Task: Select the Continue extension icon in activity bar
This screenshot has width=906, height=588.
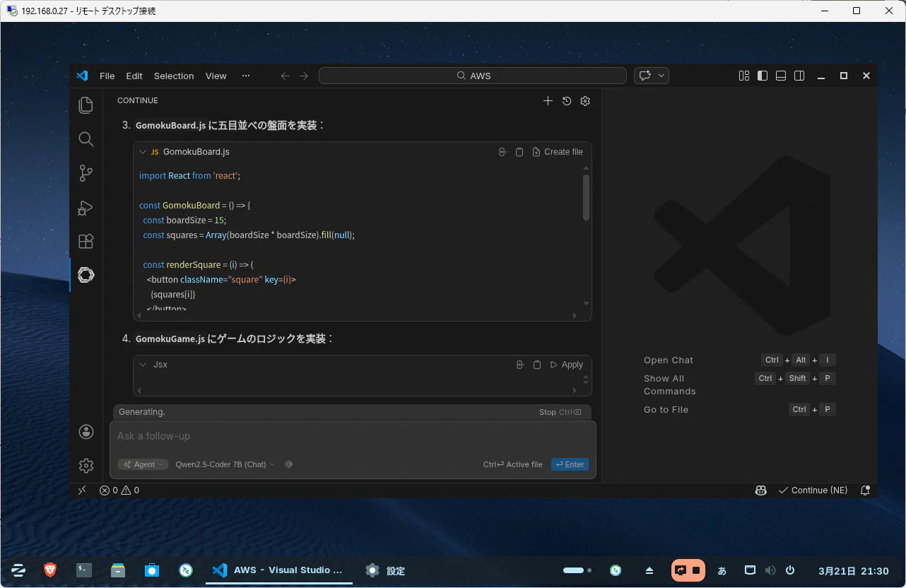Action: (x=86, y=275)
